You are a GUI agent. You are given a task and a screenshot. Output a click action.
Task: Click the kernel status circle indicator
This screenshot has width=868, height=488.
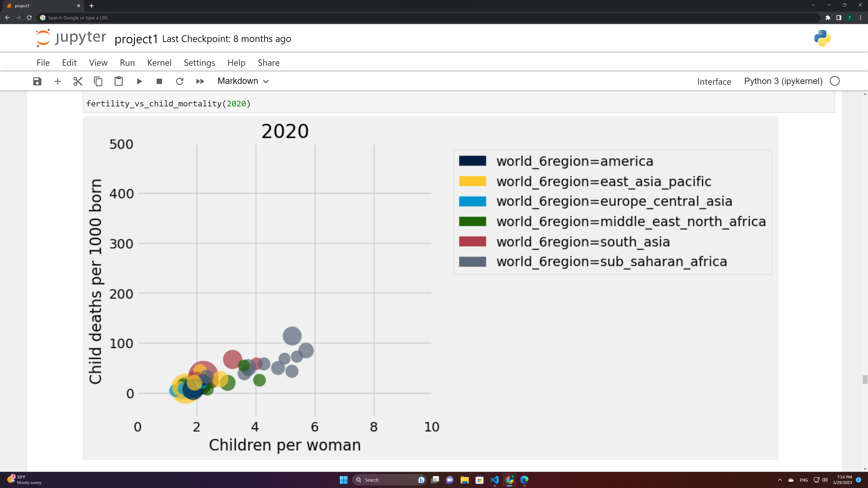click(835, 81)
